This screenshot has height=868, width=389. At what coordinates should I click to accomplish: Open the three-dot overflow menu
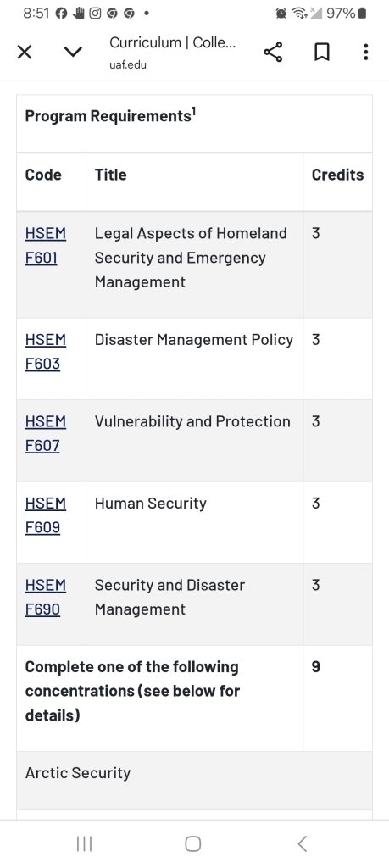pyautogui.click(x=365, y=52)
